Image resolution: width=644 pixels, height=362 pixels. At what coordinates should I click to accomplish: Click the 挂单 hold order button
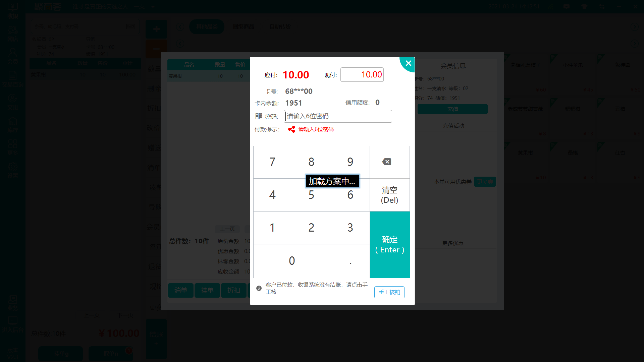point(207,290)
